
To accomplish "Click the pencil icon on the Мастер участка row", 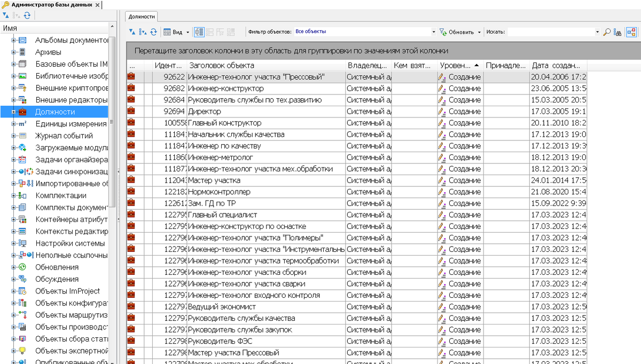I will pyautogui.click(x=441, y=180).
